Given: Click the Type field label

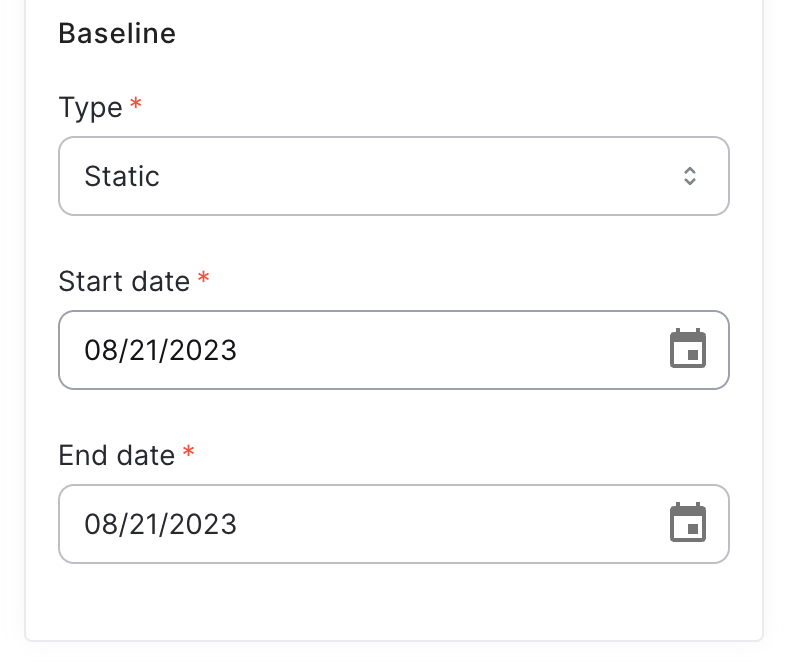Looking at the screenshot, I should [91, 107].
